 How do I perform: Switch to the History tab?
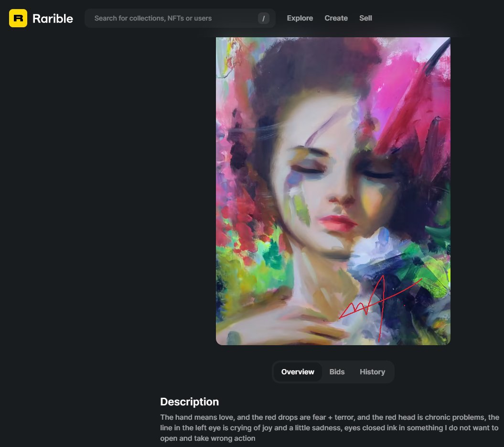(x=372, y=372)
